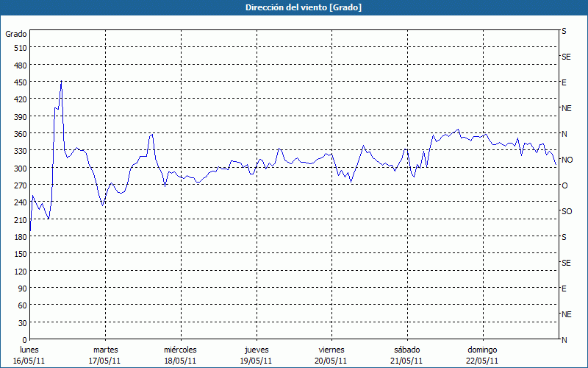Viewport: 588px width, 368px height.
Task: Select the 'sábado' day label
Action: click(406, 350)
